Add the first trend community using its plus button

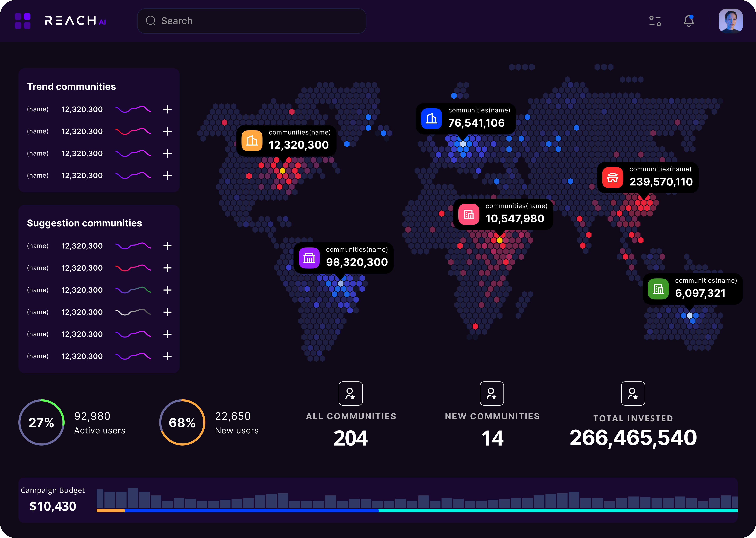click(x=167, y=109)
